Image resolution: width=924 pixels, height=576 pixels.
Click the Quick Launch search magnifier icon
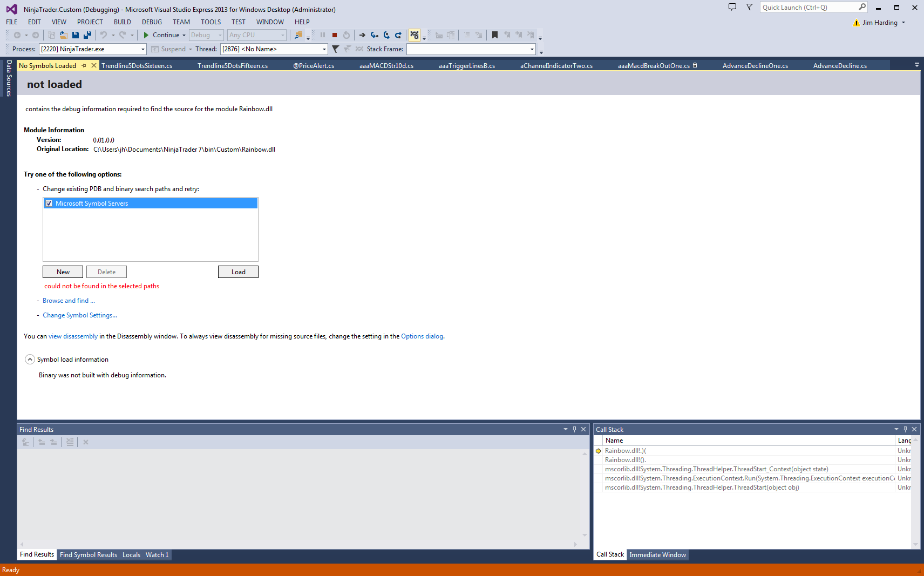(x=862, y=7)
